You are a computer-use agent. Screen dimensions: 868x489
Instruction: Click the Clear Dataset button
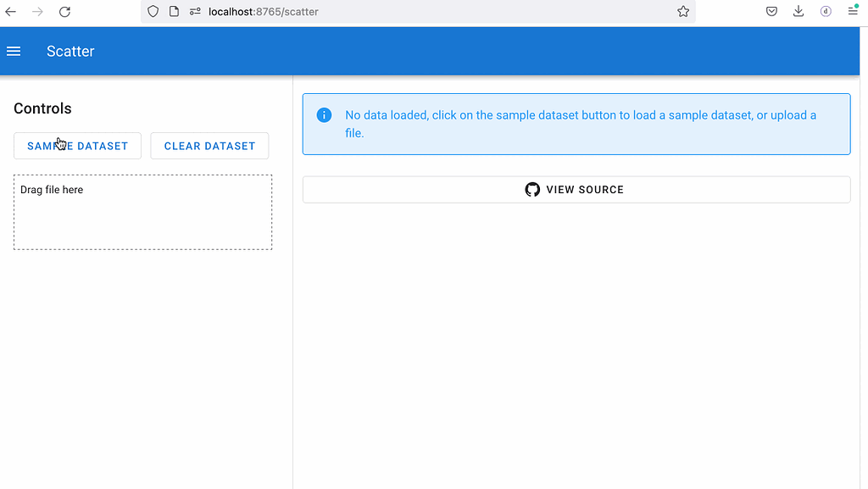(209, 146)
